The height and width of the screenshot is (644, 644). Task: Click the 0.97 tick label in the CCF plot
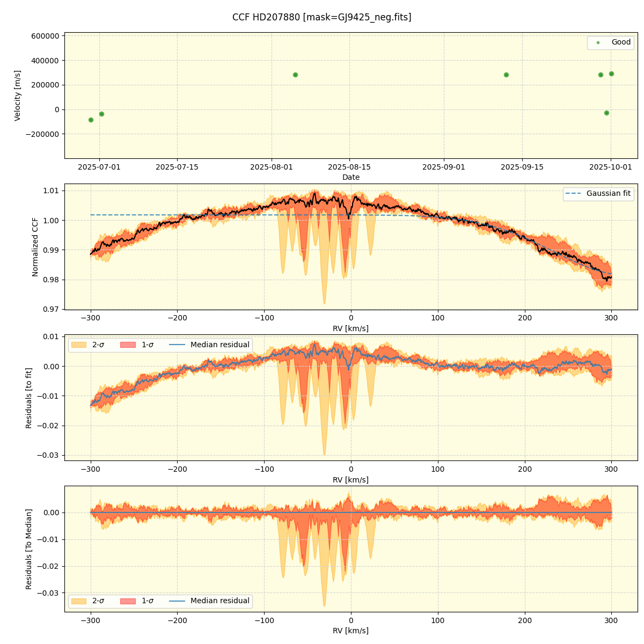(52, 310)
